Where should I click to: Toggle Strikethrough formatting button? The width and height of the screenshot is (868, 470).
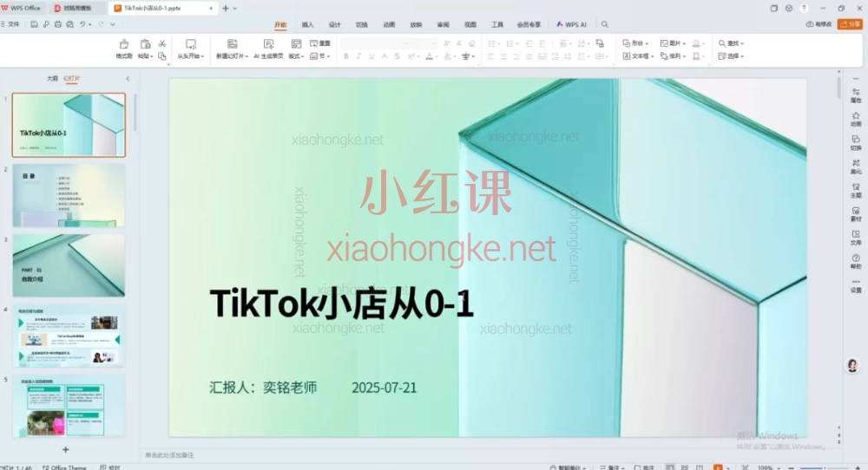pyautogui.click(x=397, y=56)
